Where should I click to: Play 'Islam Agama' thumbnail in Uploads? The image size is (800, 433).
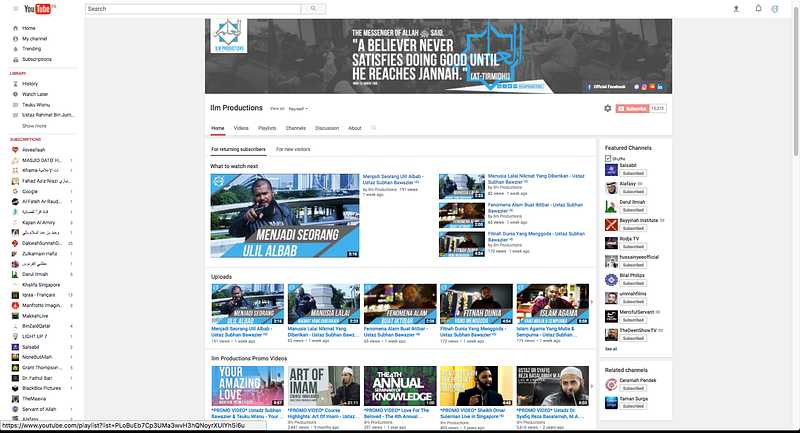coord(553,304)
